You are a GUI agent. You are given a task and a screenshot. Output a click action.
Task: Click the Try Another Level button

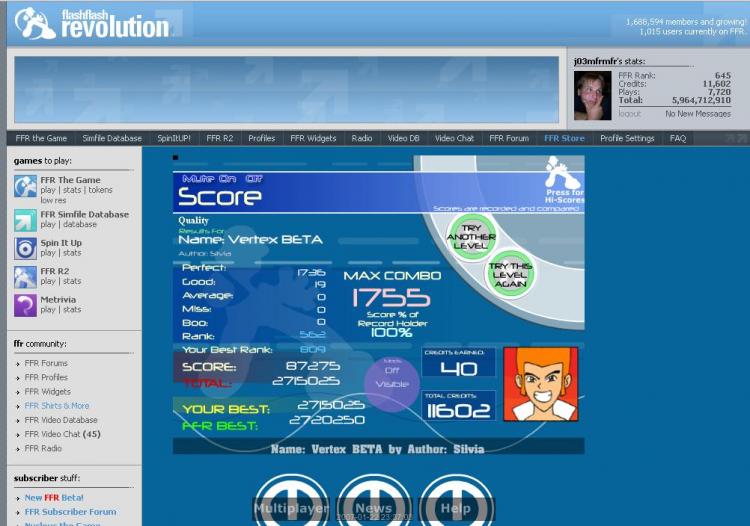pos(471,237)
